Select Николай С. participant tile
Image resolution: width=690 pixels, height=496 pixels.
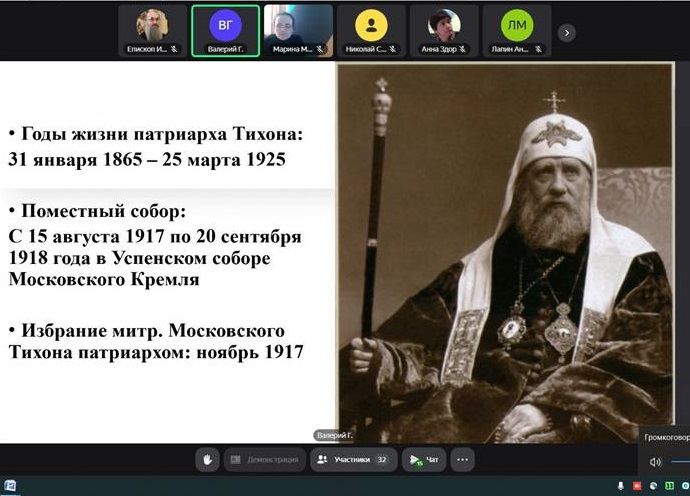point(371,31)
